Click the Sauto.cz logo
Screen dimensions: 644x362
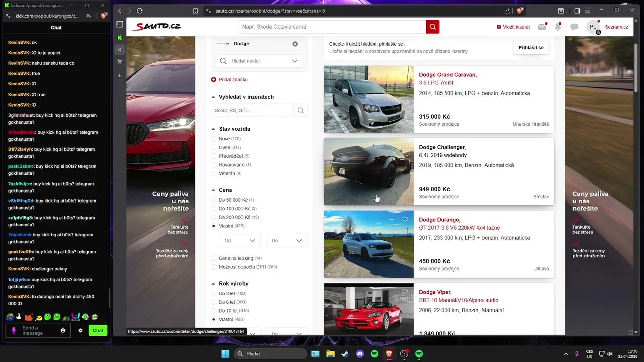(156, 27)
